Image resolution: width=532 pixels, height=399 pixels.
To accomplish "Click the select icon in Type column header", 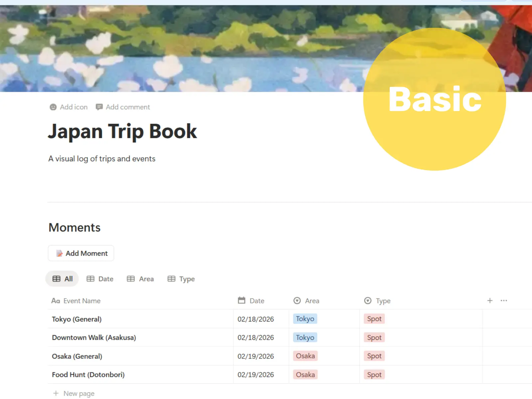I will [368, 301].
